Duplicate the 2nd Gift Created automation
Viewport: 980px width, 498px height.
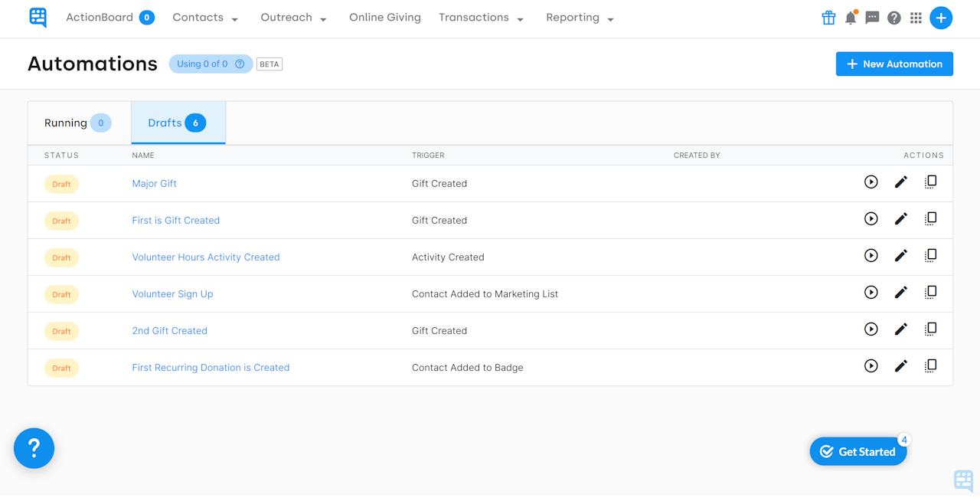930,329
